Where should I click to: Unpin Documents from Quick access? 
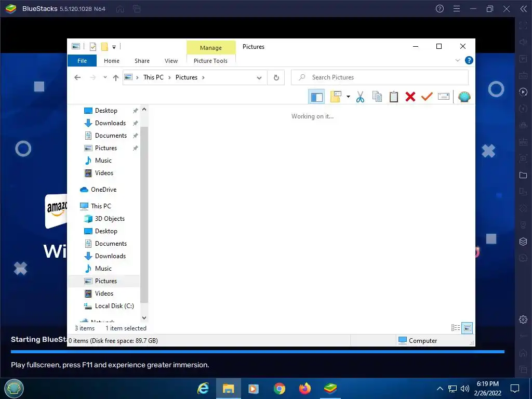click(136, 136)
